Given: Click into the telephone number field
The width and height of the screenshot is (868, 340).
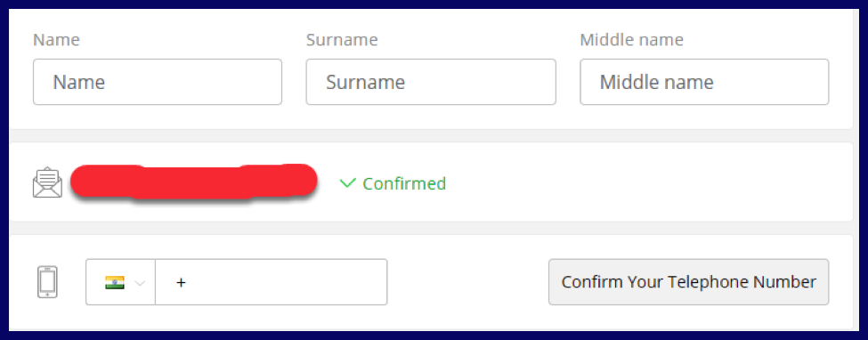Looking at the screenshot, I should click(x=272, y=282).
